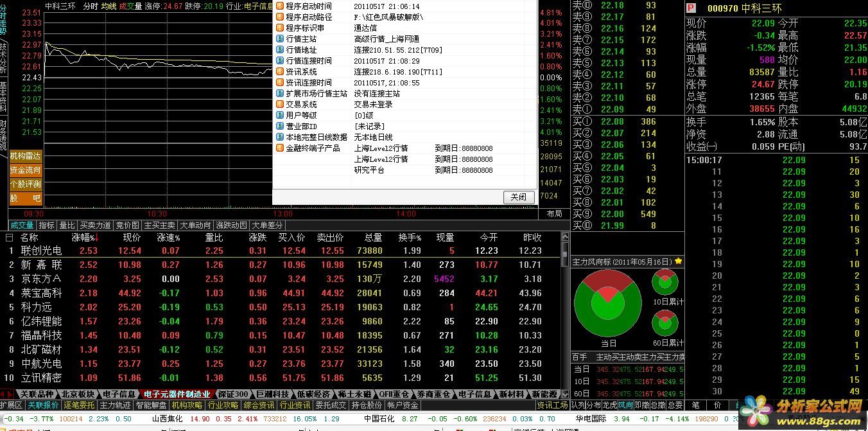Screen dimensions: 868x431
Task: Click the 10日累计 pie chart
Action: pos(665,283)
